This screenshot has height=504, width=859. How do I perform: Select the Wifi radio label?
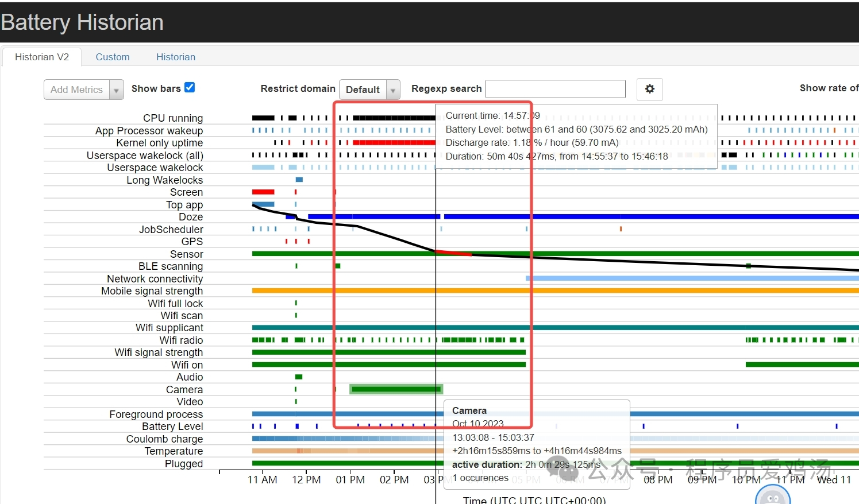tap(181, 340)
